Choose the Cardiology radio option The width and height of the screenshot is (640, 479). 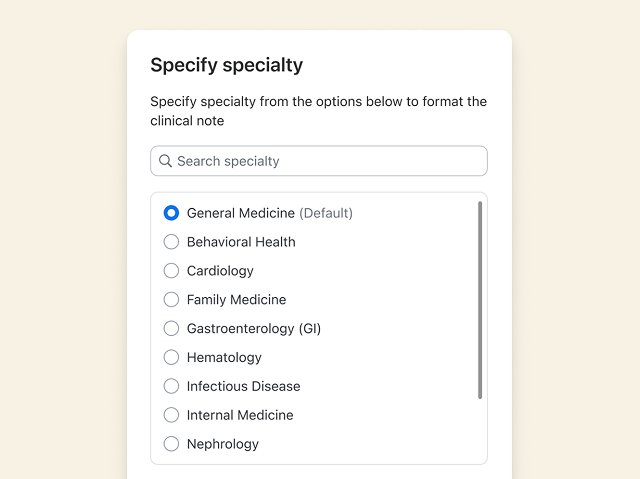171,271
